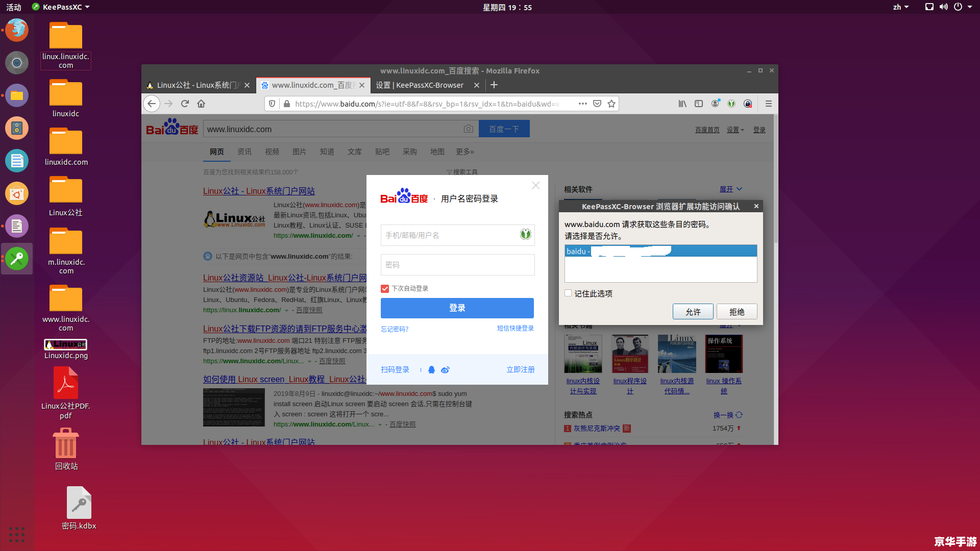
Task: Open the 回收站 trash on the desktop
Action: coord(66,449)
